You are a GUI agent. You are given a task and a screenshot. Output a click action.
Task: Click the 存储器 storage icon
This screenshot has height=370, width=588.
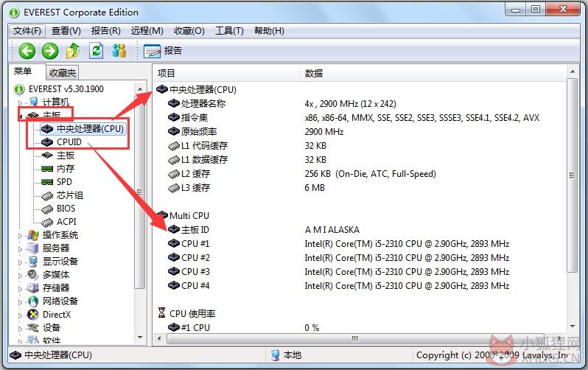coord(33,288)
